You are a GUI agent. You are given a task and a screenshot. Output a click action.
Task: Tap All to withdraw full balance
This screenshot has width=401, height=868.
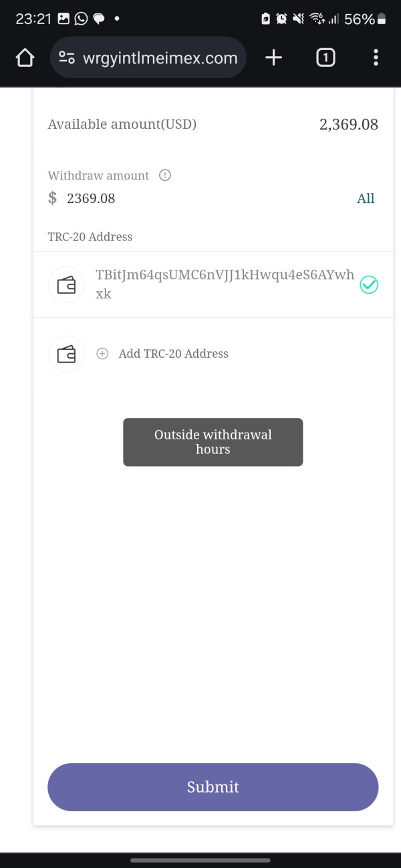click(366, 198)
